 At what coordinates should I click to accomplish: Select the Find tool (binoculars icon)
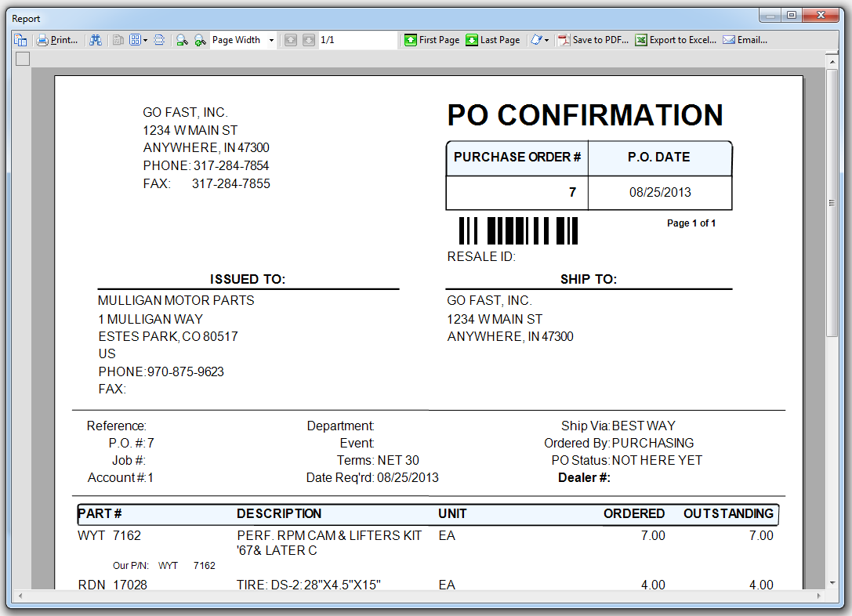(94, 40)
